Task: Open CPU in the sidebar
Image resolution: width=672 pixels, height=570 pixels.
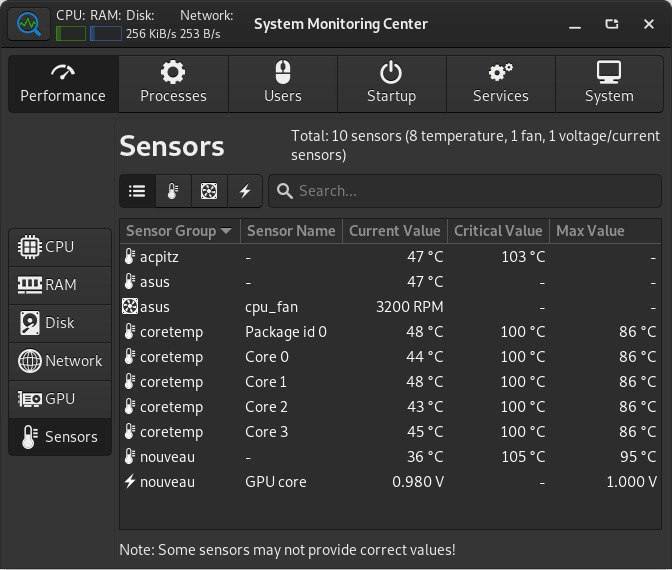Action: click(x=60, y=247)
